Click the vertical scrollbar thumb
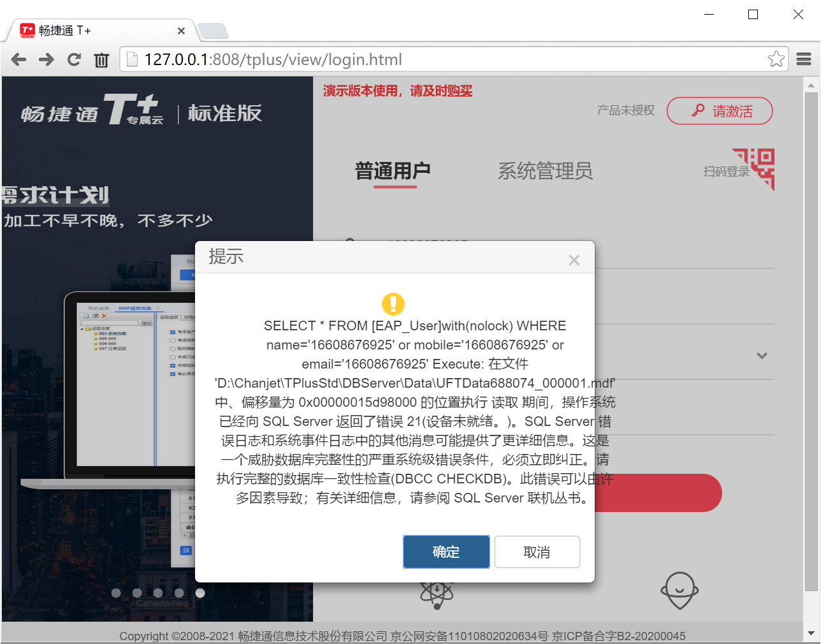The height and width of the screenshot is (644, 821). point(811,341)
